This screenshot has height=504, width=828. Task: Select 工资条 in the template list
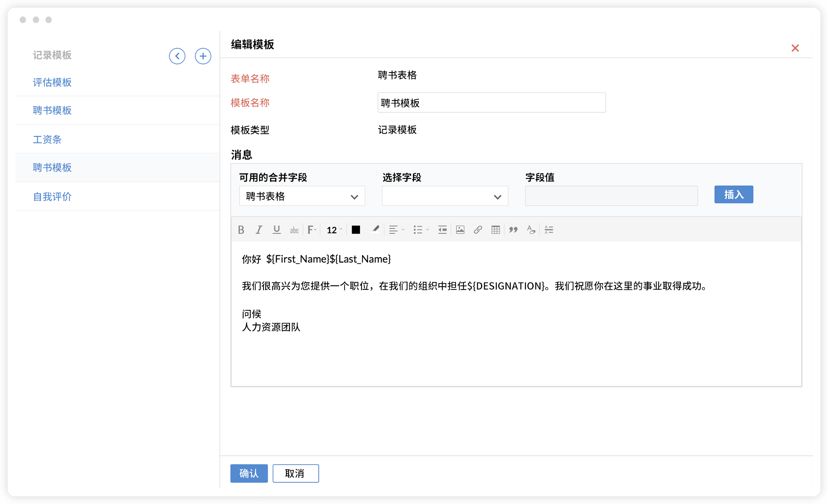(47, 139)
